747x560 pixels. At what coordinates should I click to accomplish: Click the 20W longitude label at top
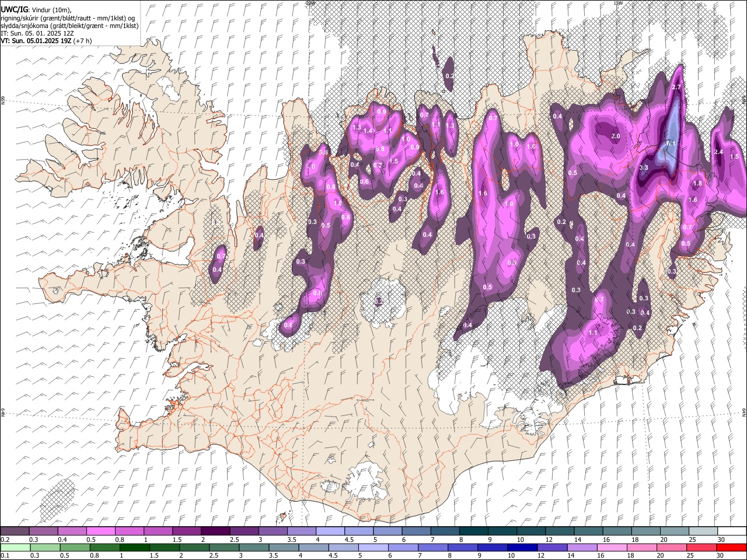(310, 3)
